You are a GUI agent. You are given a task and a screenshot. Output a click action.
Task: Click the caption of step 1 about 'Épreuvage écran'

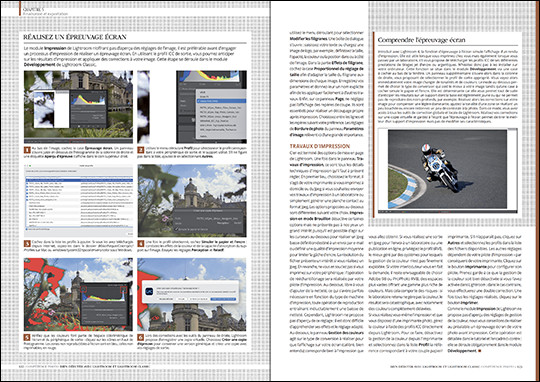[x=79, y=153]
